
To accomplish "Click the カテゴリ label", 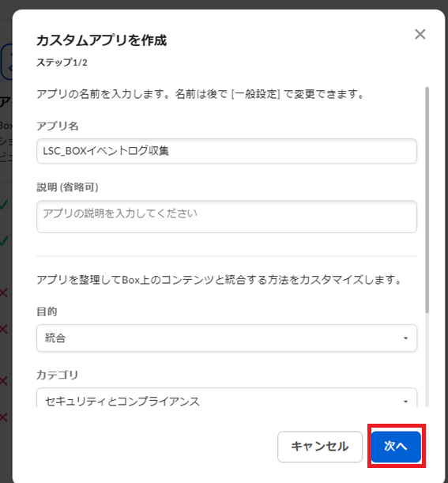I will [x=57, y=375].
